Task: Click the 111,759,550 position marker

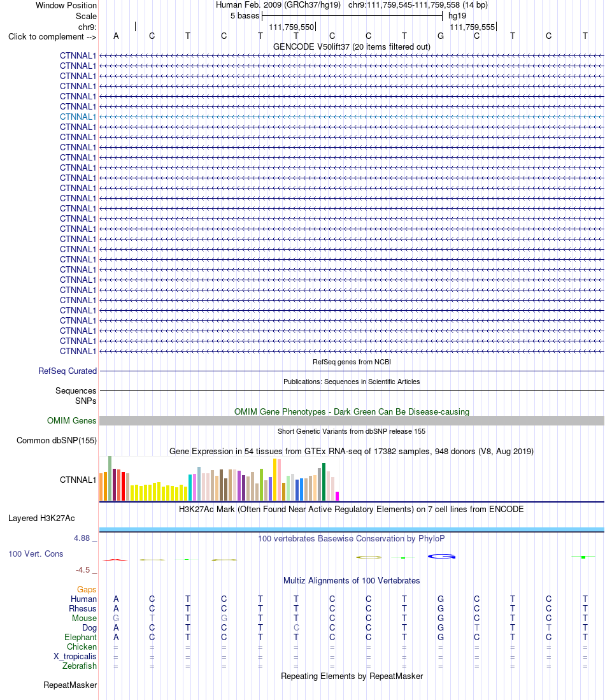Action: tap(292, 27)
